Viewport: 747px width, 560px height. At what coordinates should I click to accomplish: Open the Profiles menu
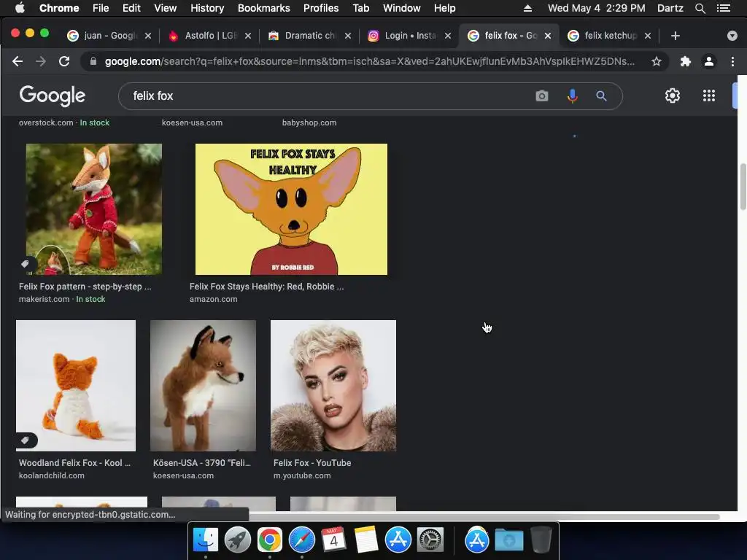tap(321, 8)
